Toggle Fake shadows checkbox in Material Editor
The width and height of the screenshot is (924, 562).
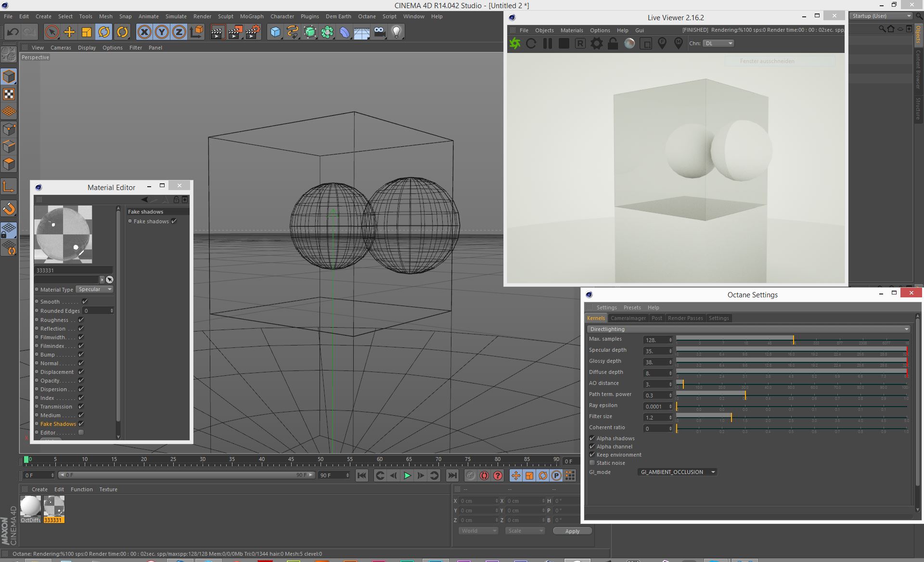(174, 221)
